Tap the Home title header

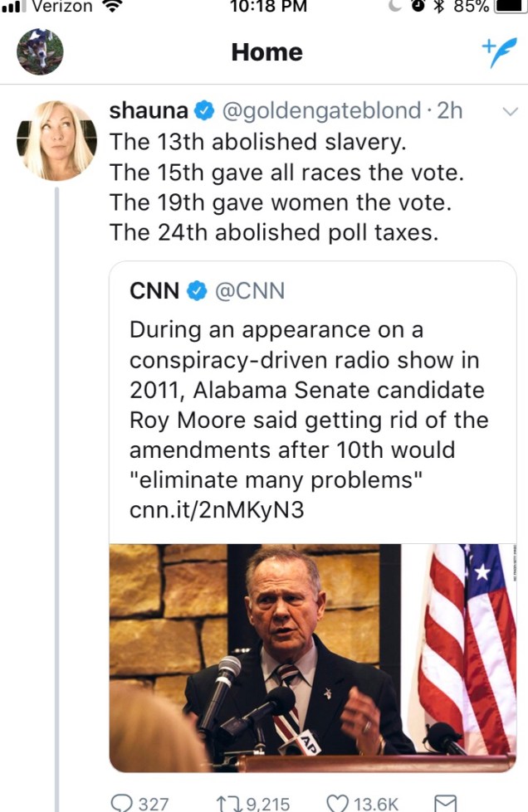point(266,52)
